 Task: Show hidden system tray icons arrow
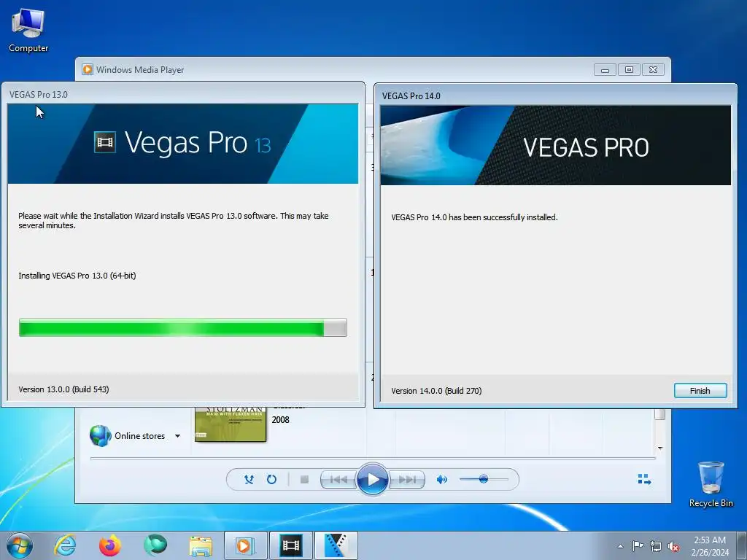(x=620, y=546)
